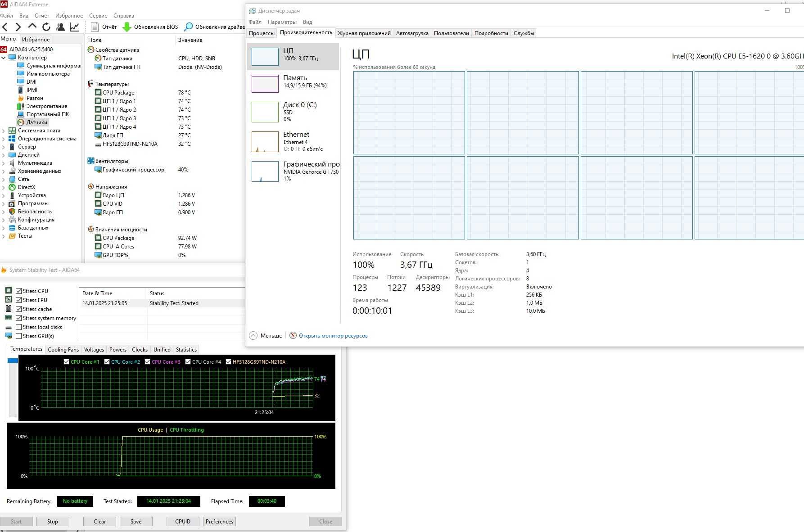The height and width of the screenshot is (532, 804).
Task: Open Параметры menu in Task Manager
Action: [x=282, y=22]
